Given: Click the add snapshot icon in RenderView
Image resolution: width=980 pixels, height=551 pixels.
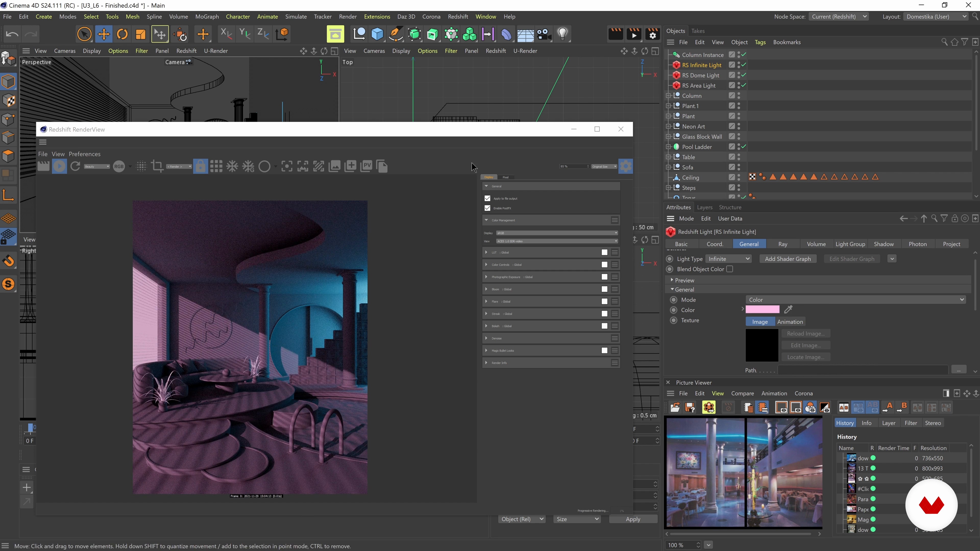Looking at the screenshot, I should 350,166.
